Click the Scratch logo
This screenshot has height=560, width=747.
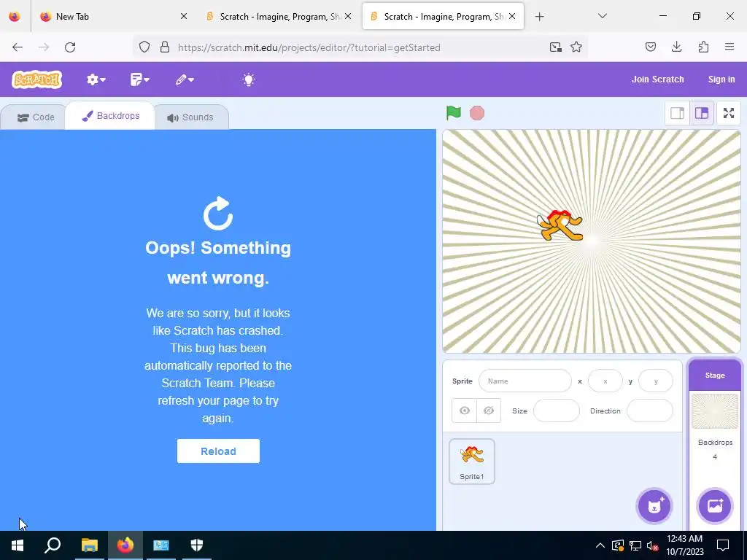point(37,79)
